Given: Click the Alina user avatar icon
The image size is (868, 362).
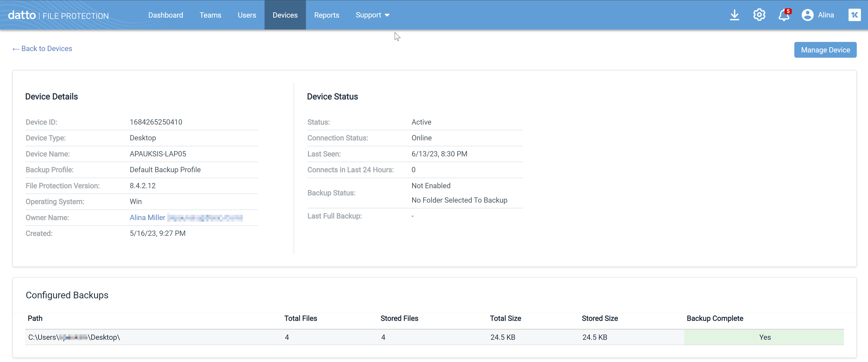Looking at the screenshot, I should coord(807,15).
